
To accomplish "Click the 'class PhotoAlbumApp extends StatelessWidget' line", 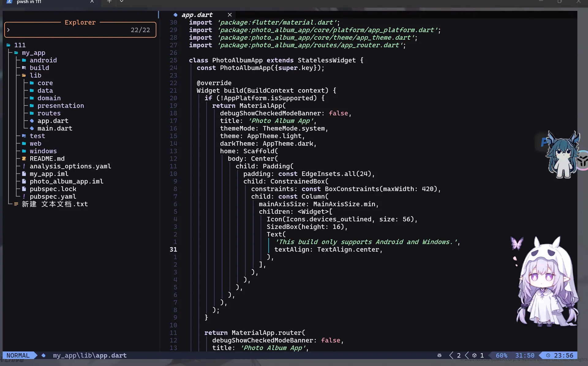I will 276,60.
